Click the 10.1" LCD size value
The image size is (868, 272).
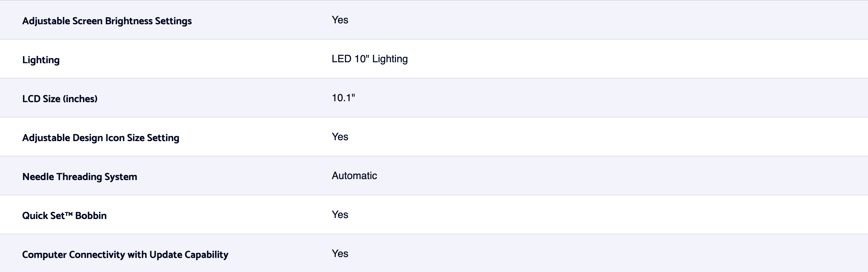pyautogui.click(x=343, y=98)
